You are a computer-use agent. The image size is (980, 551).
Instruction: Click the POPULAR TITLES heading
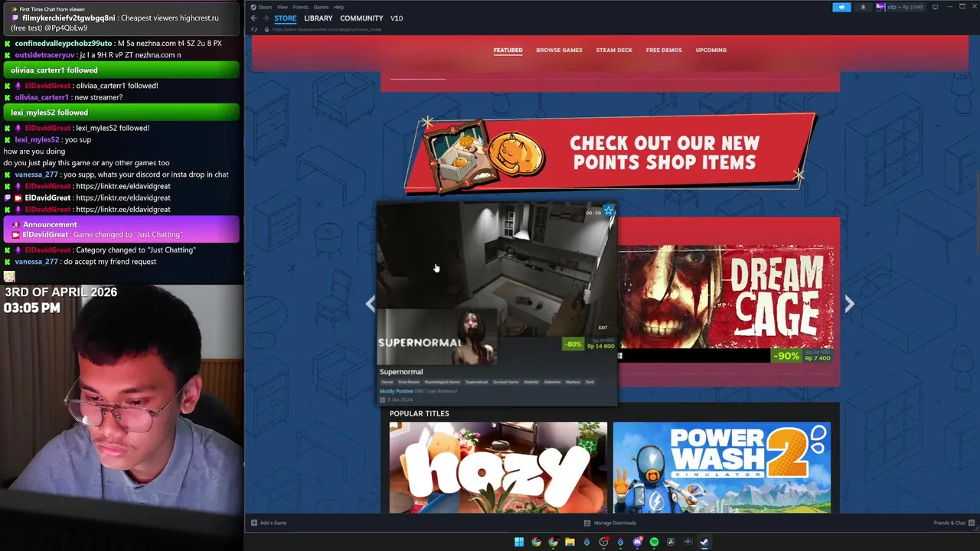[x=419, y=413]
